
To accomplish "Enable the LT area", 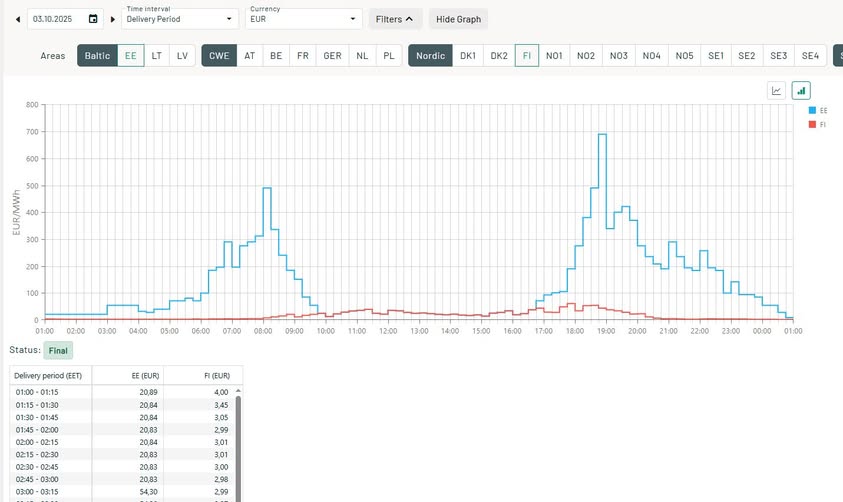I will (x=157, y=56).
